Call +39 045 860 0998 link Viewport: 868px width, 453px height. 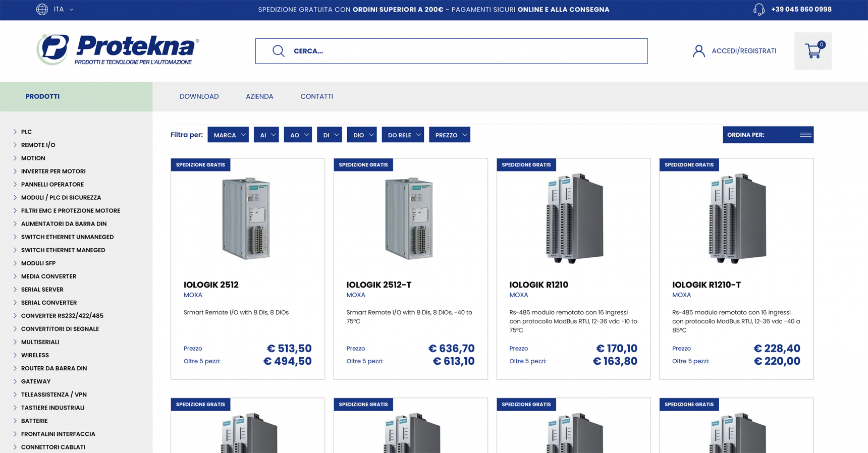tap(801, 9)
